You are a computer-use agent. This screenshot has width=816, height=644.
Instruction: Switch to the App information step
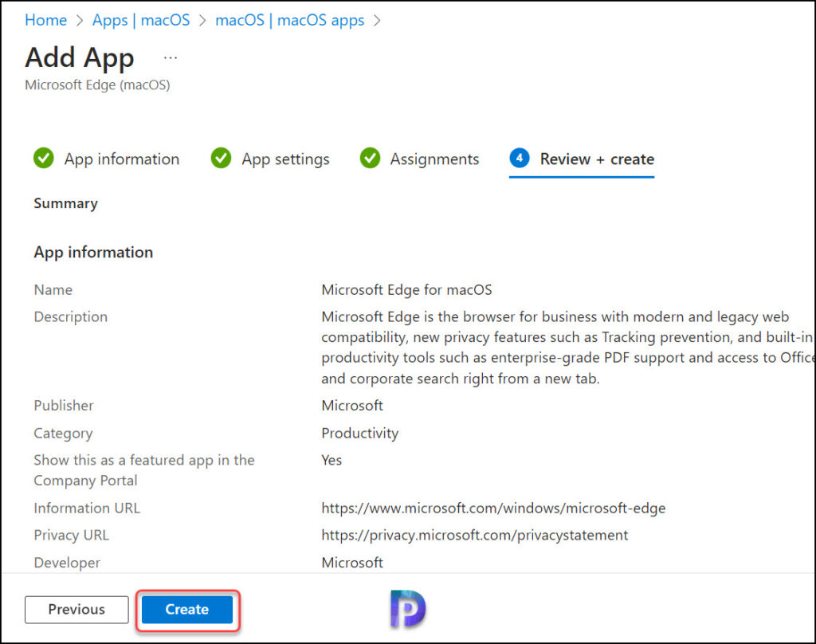[x=107, y=159]
